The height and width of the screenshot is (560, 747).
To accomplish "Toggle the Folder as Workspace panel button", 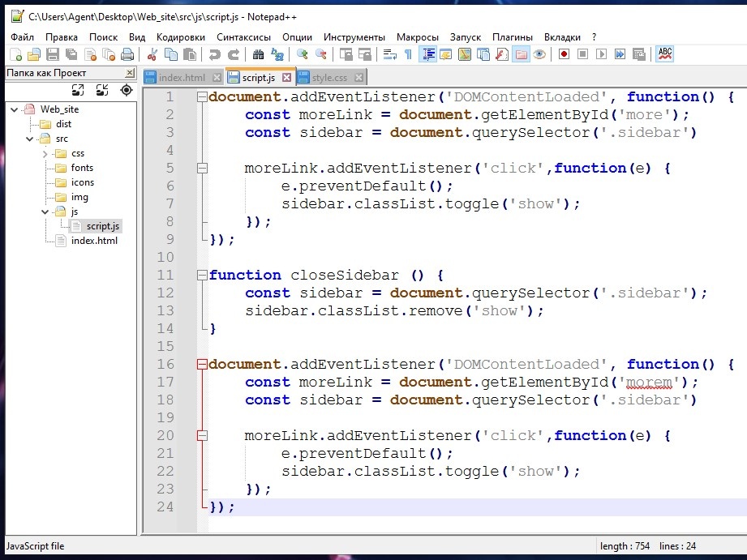I will tap(521, 54).
